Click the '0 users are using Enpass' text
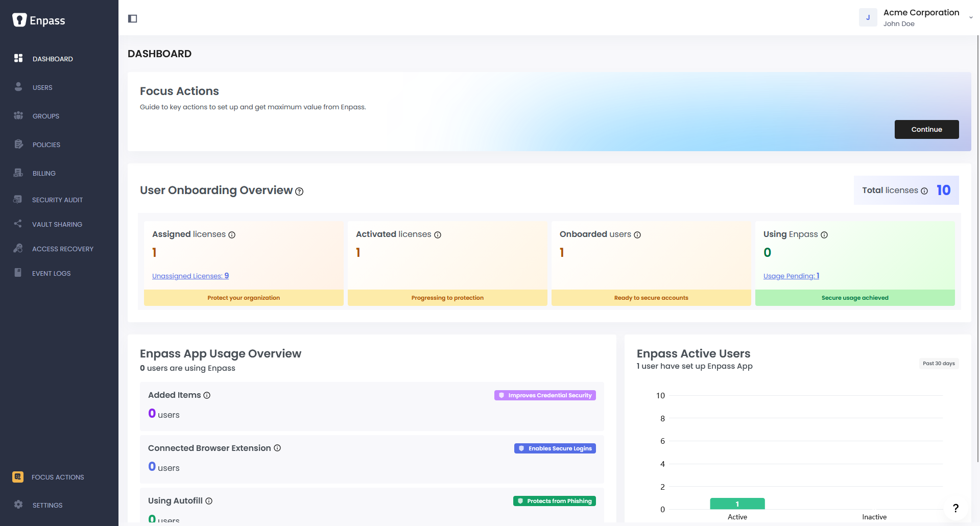Screen dimensions: 980x526 pos(187,368)
